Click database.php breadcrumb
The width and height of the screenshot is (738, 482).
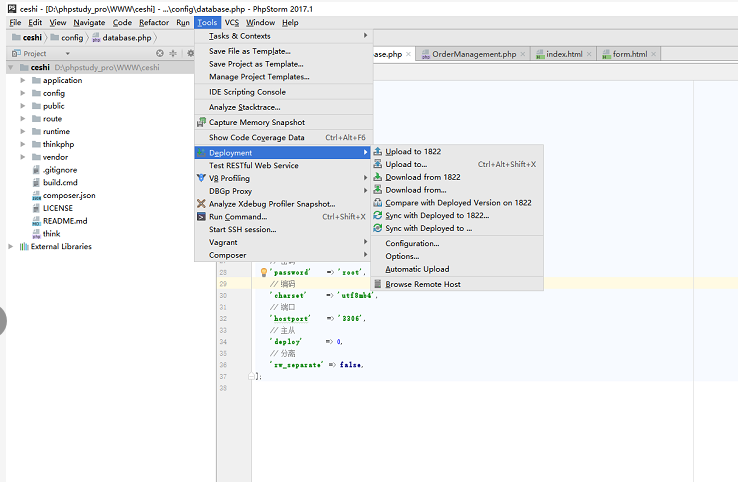pos(122,38)
